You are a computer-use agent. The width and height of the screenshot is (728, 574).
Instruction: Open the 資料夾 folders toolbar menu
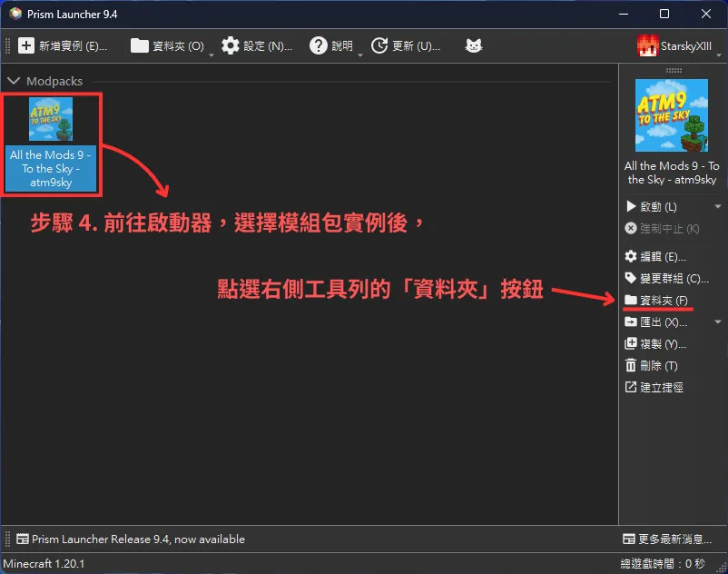pos(167,45)
